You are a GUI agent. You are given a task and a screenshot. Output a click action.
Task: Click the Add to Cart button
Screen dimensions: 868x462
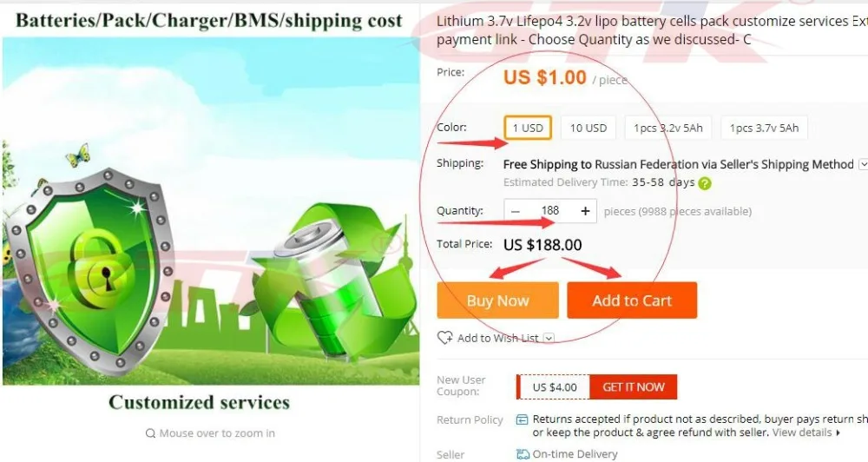point(632,300)
